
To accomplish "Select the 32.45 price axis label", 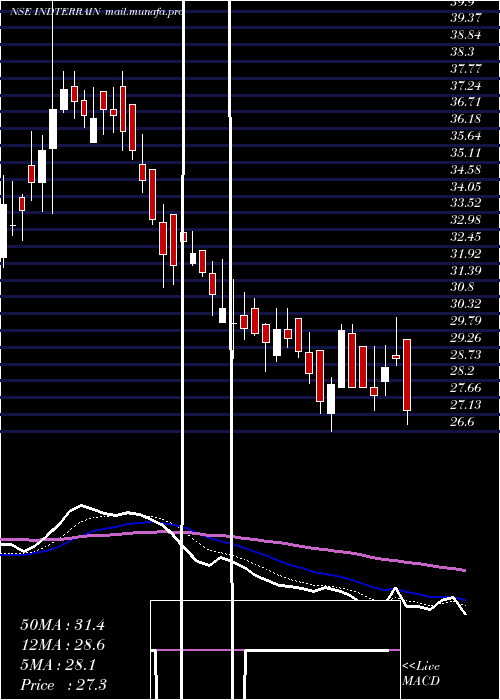I will 467,237.
